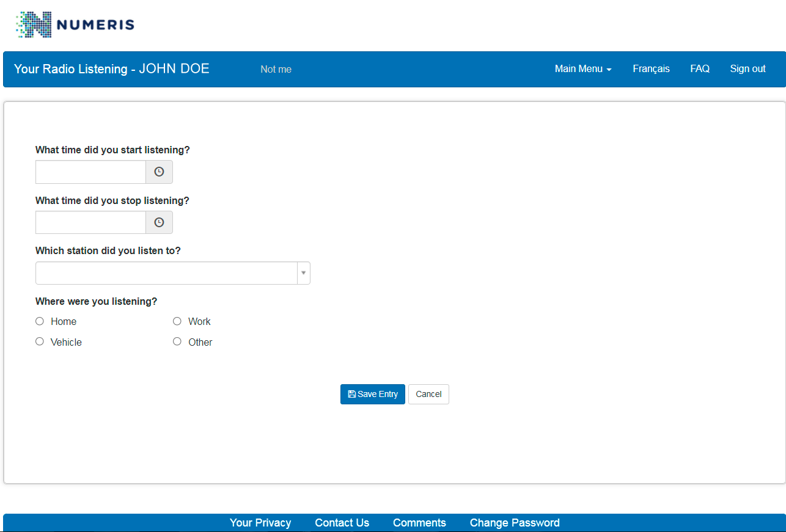The image size is (786, 532).
Task: Focus the stop listening time field
Action: 90,223
